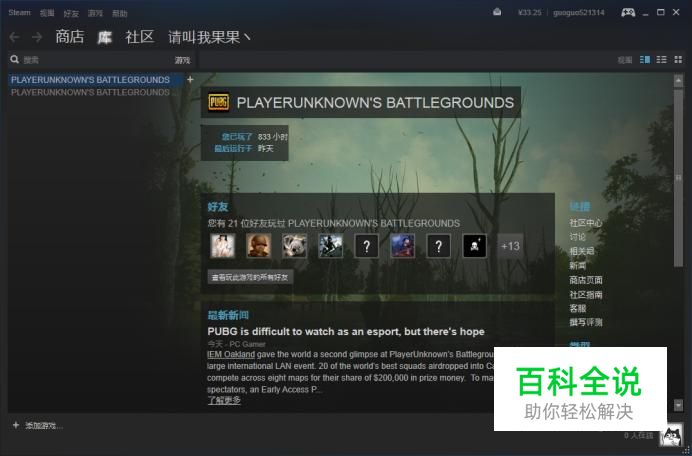Click the 833 小时 play time text
The width and height of the screenshot is (692, 456).
tap(273, 137)
